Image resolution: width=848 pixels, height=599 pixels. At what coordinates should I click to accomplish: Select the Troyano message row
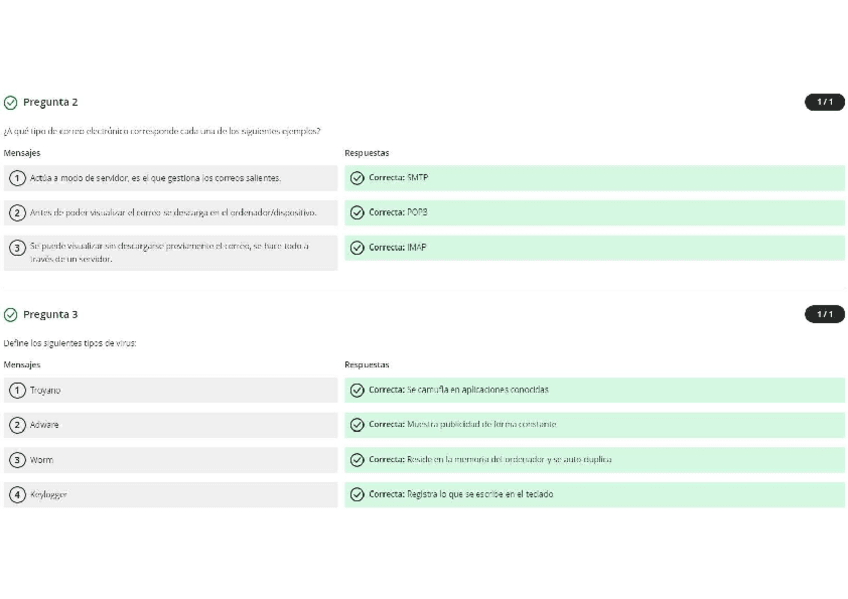[x=170, y=390]
